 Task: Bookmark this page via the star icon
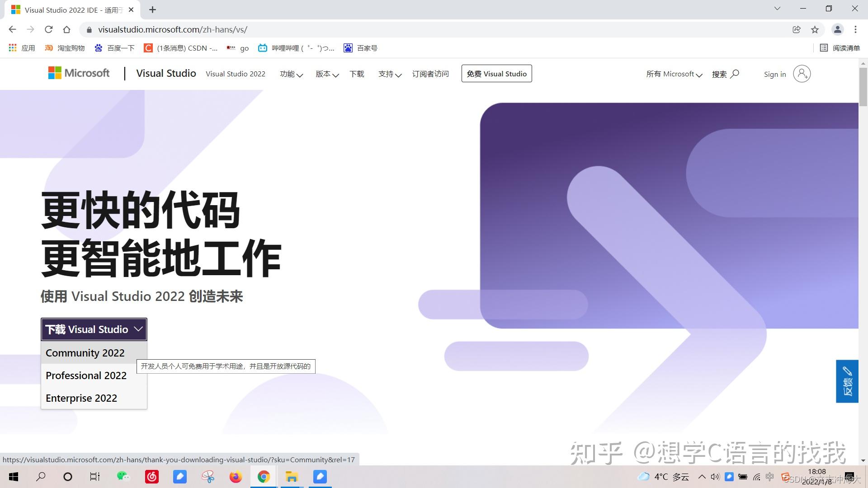coord(815,29)
